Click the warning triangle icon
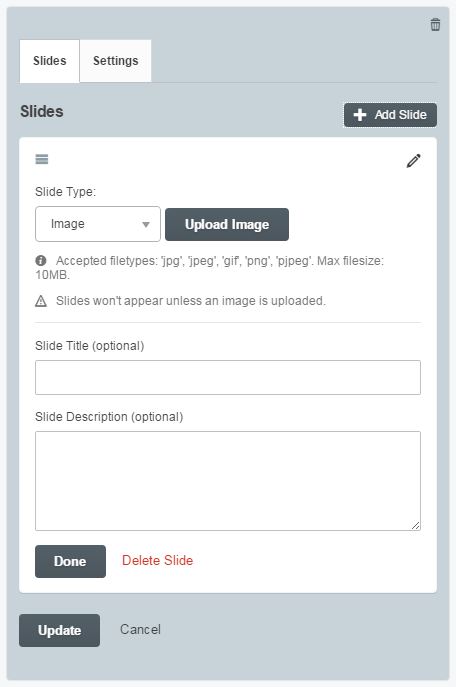This screenshot has height=687, width=456. 41,301
